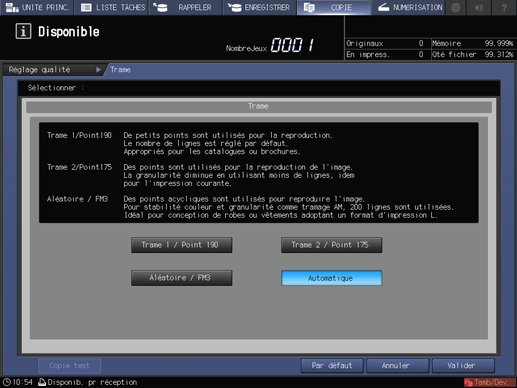Open help question mark icon
Image resolution: width=517 pixels, height=388 pixels.
504,7
